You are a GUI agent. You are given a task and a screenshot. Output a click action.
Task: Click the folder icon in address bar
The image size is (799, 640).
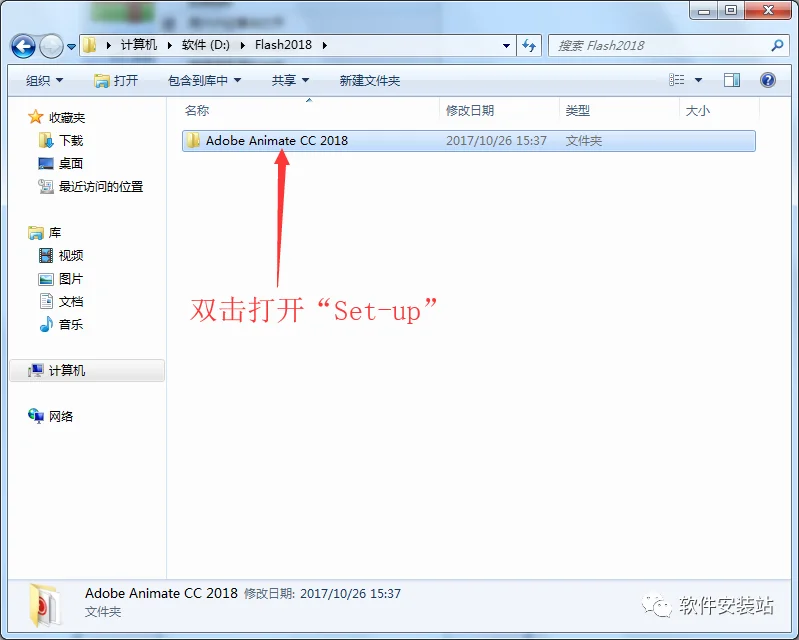[x=90, y=45]
